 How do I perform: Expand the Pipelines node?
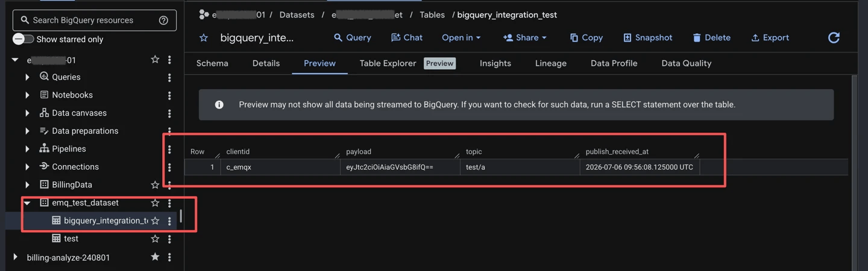pos(27,149)
